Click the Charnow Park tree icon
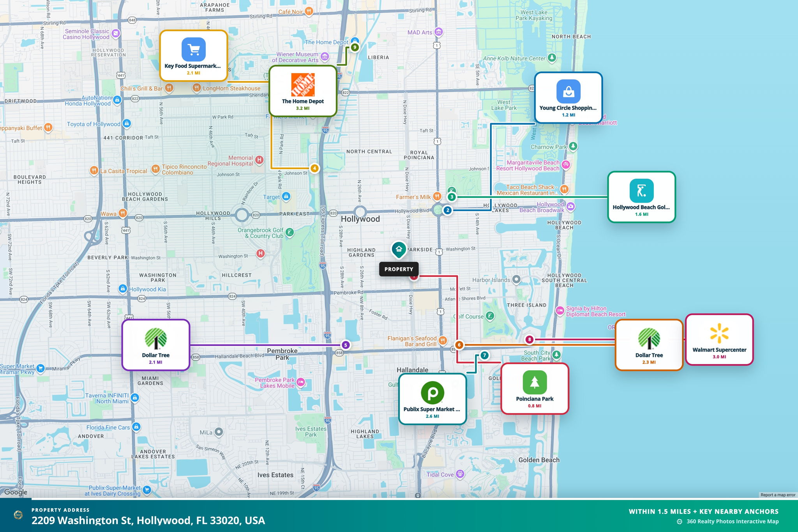The width and height of the screenshot is (798, 532). [x=573, y=147]
